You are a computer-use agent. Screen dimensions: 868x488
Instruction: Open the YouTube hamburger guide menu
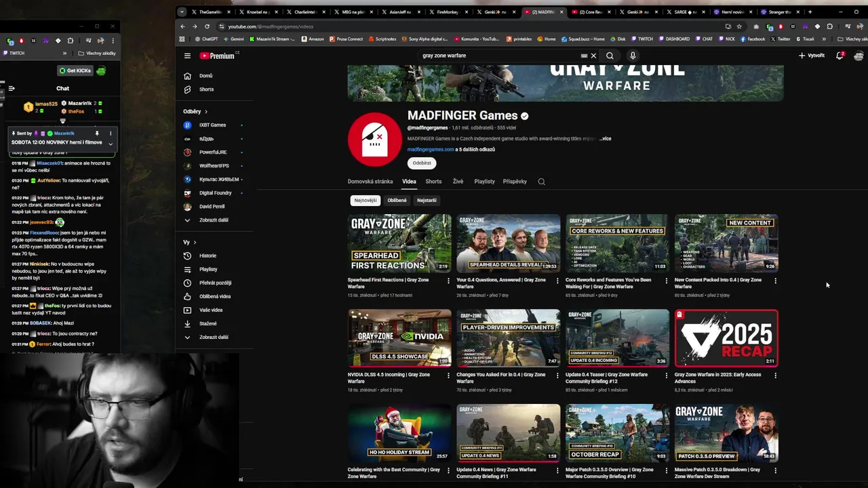point(187,56)
